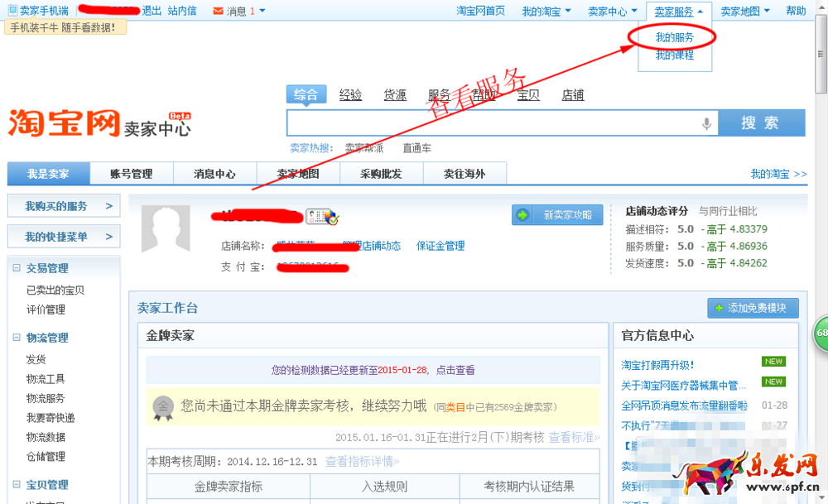828x504 pixels.
Task: Click the 搜索 search button
Action: pos(762,123)
